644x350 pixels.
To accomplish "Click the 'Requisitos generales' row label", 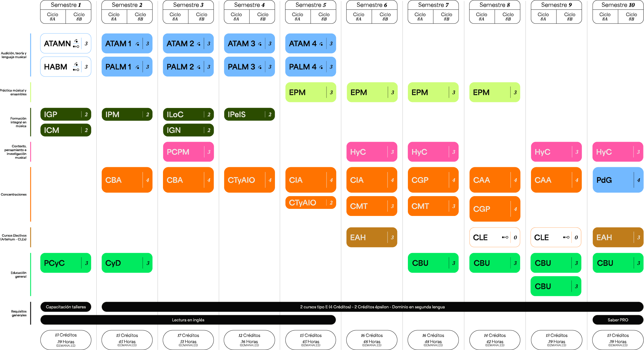I will click(x=19, y=313).
